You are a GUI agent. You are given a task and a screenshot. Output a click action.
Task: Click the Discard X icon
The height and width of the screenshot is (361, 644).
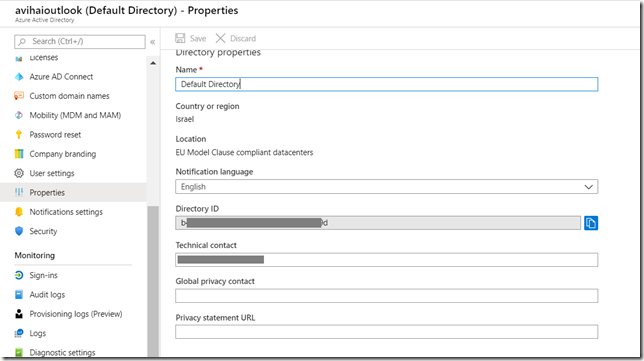point(220,38)
